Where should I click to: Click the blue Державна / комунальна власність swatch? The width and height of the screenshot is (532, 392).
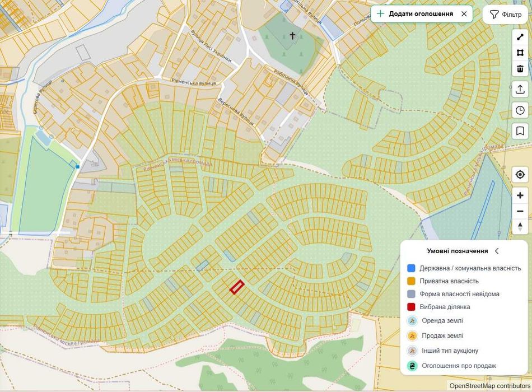(411, 268)
